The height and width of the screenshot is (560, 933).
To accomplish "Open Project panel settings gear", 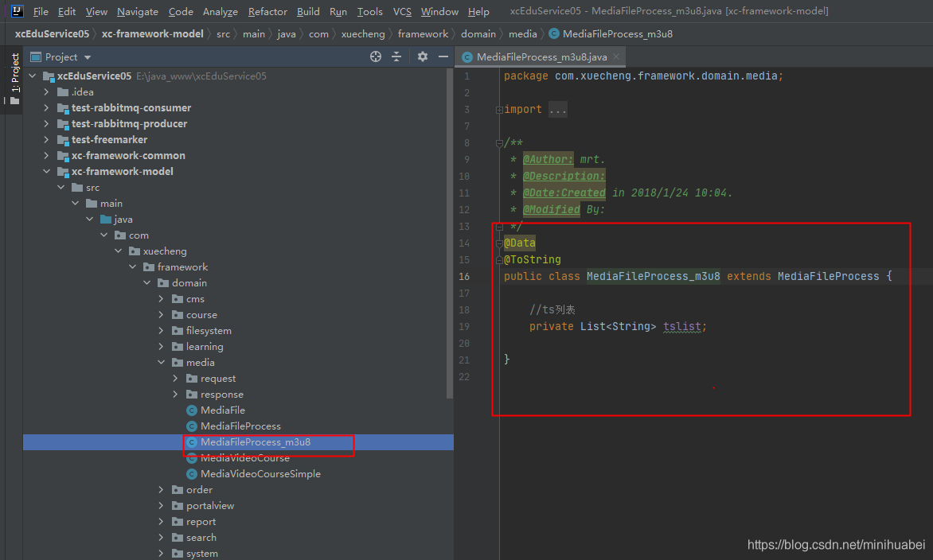I will (x=423, y=56).
